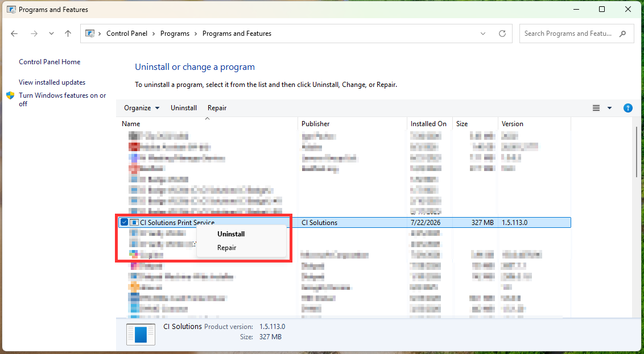Screen dimensions: 644x354
Task: Open Turn Windows features on or off
Action: [63, 99]
